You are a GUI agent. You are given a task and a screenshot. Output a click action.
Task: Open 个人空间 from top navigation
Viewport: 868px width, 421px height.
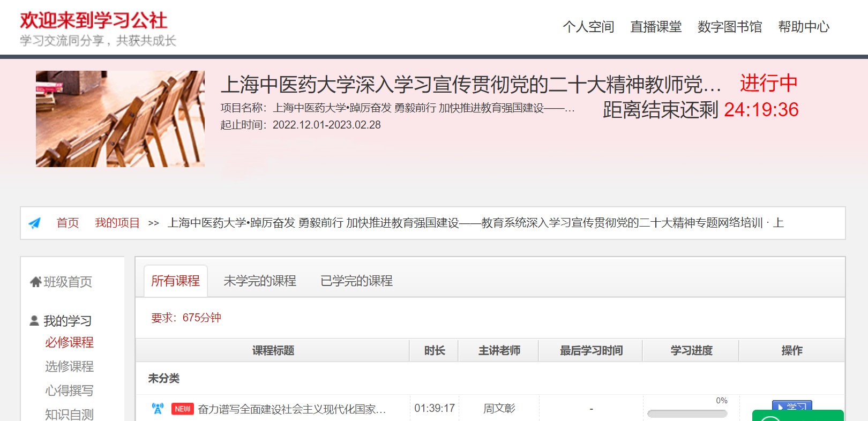[588, 27]
